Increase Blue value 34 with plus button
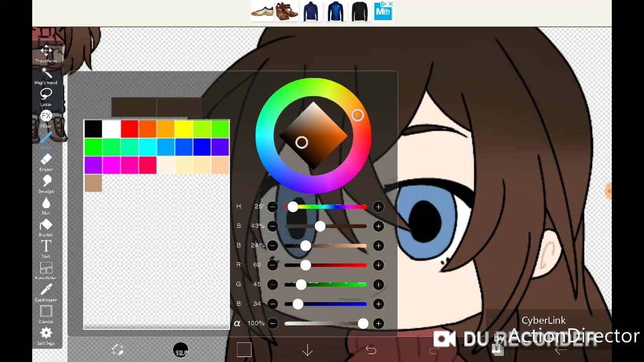Viewport: 644px width, 362px height. [x=378, y=304]
